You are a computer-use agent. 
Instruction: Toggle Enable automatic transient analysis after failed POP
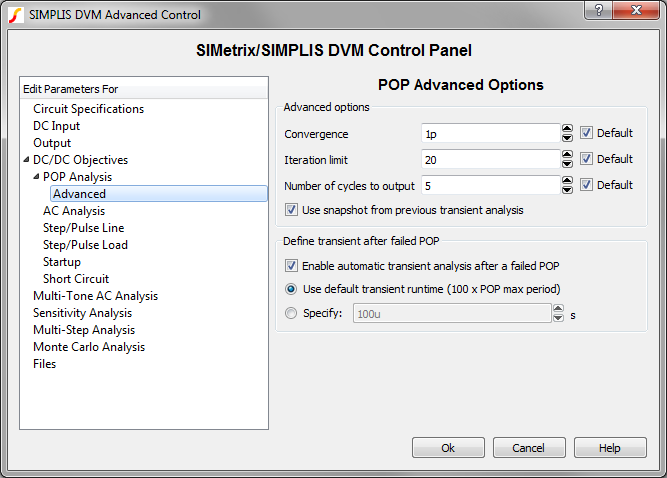click(292, 265)
